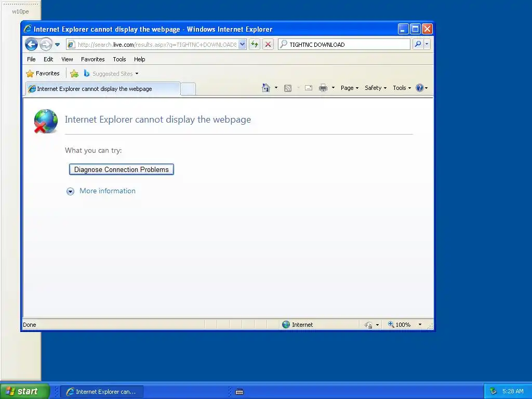
Task: Click the Forward navigation arrow button
Action: [46, 44]
